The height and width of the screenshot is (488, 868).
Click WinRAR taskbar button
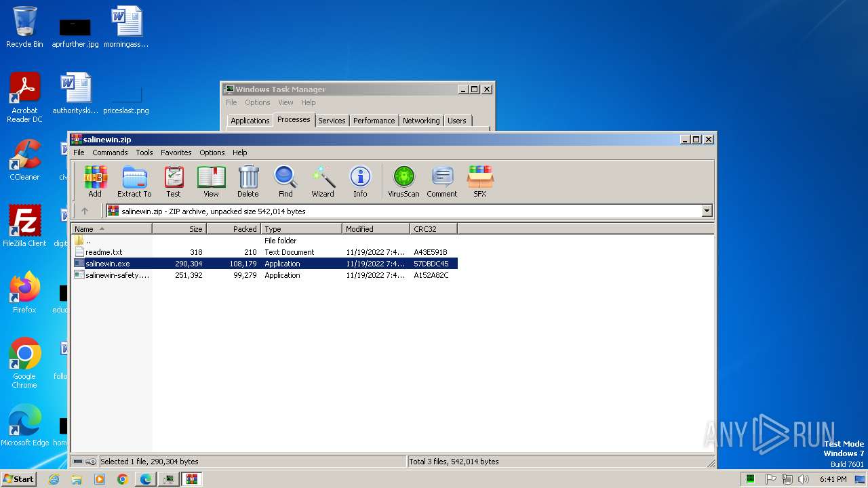point(191,479)
